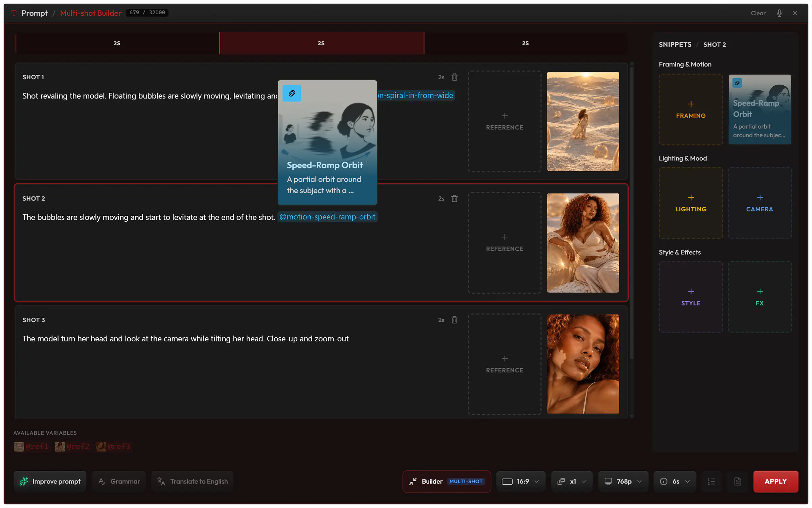Screen dimensions: 812x508
Task: Open the 768p resolution dropdown
Action: pyautogui.click(x=623, y=481)
